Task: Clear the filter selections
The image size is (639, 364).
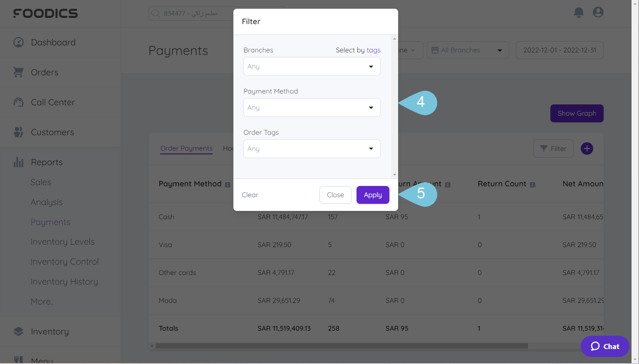Action: point(250,195)
